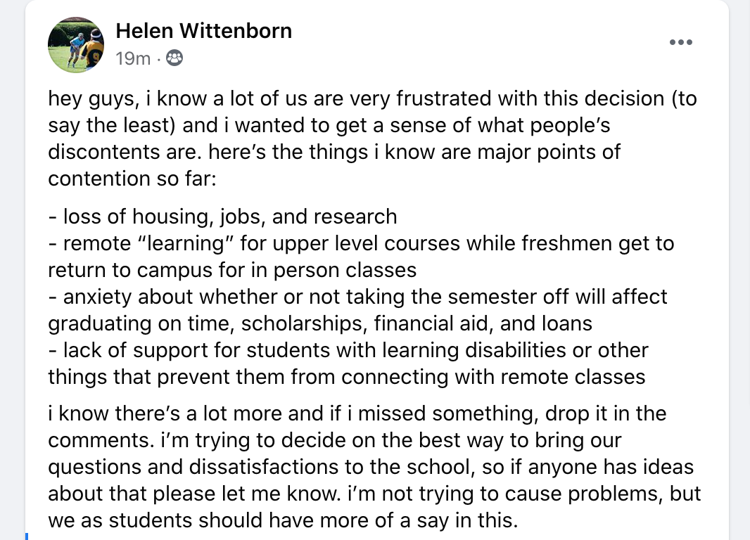
Task: Click the "about that please let me know" line
Action: click(x=375, y=494)
